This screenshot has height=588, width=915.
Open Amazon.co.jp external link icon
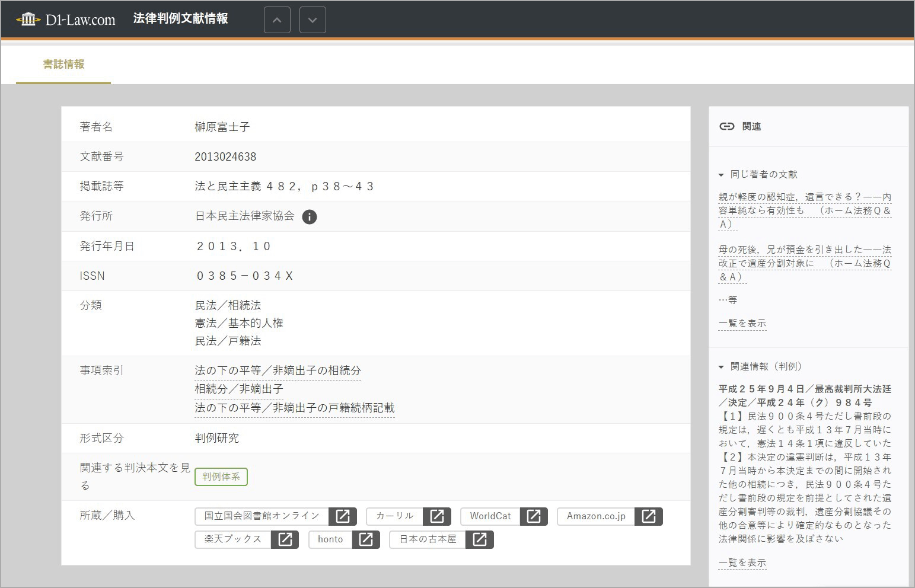pos(648,516)
